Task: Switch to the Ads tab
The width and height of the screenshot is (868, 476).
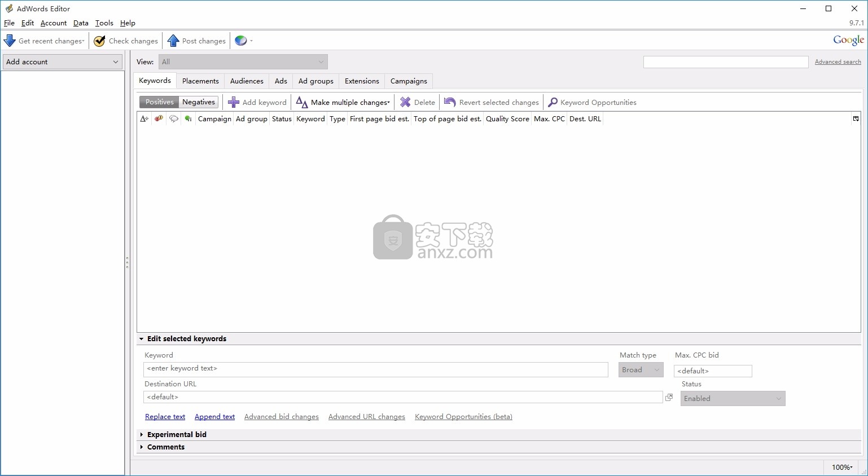Action: [x=281, y=81]
